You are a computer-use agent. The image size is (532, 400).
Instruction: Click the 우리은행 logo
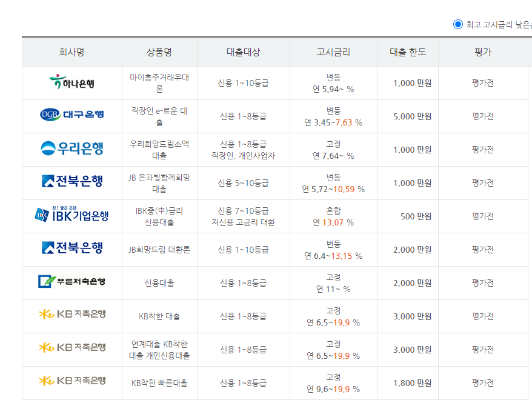coord(72,148)
